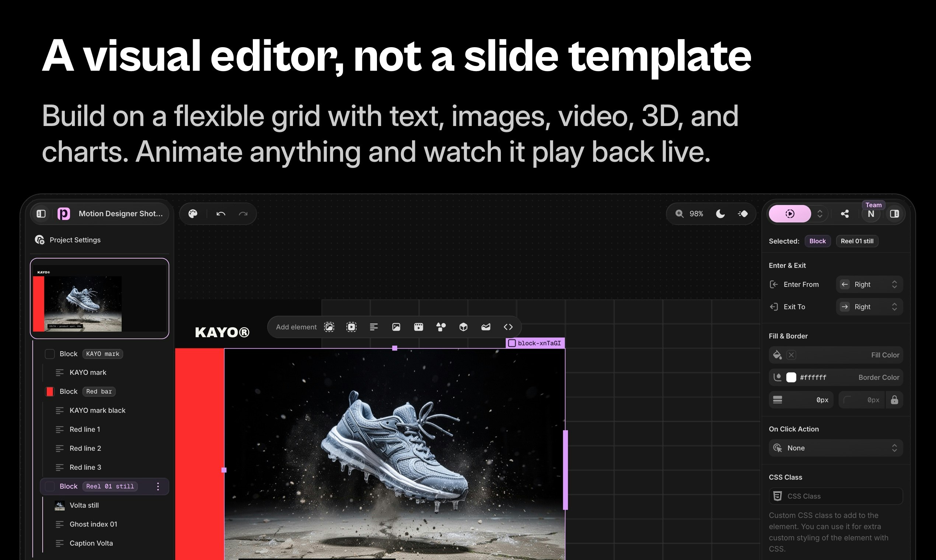This screenshot has width=936, height=560.
Task: Click the block-xnTaGI tag label
Action: pos(535,343)
